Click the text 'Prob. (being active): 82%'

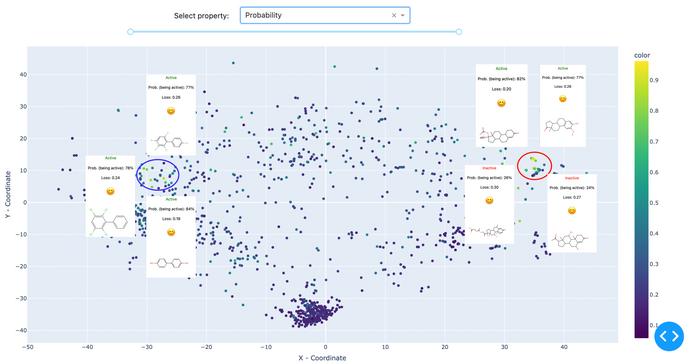coord(501,79)
